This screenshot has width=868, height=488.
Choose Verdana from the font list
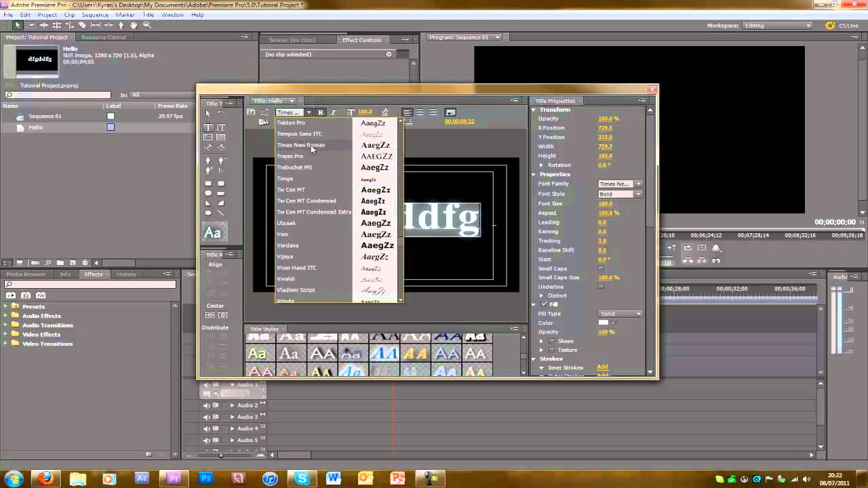pyautogui.click(x=288, y=245)
